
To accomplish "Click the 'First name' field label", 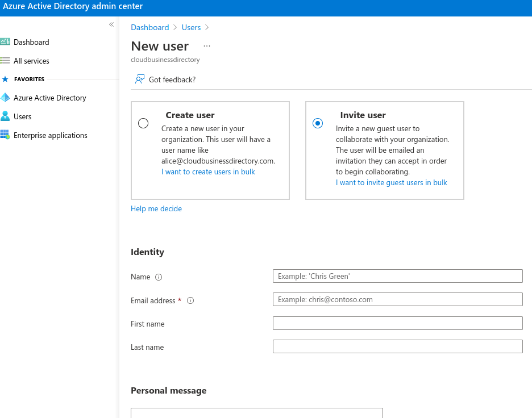I will pyautogui.click(x=148, y=324).
